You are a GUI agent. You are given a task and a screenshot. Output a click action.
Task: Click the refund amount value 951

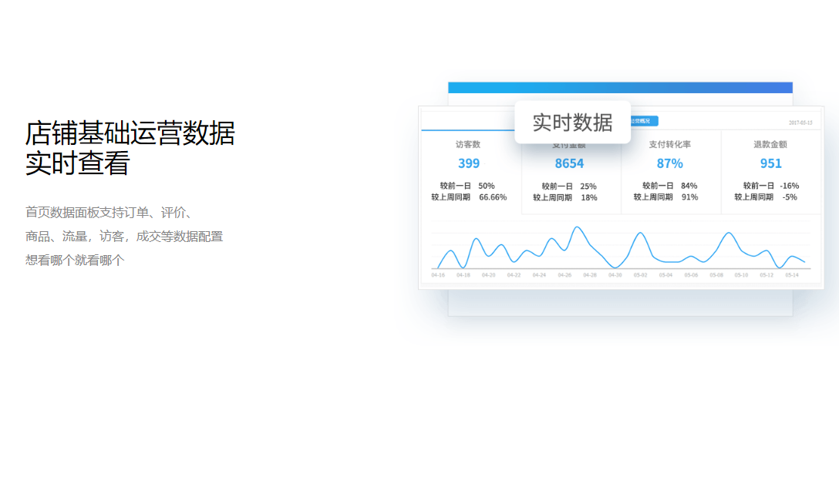click(771, 163)
